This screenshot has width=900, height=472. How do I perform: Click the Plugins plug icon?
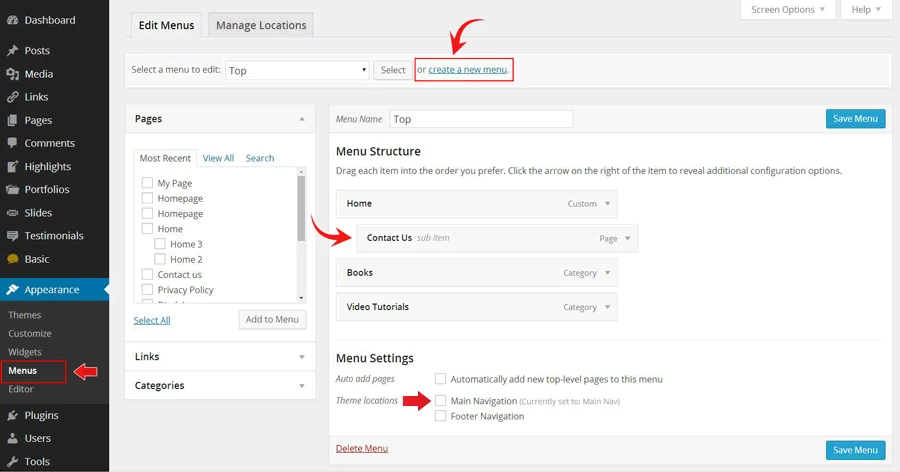12,415
